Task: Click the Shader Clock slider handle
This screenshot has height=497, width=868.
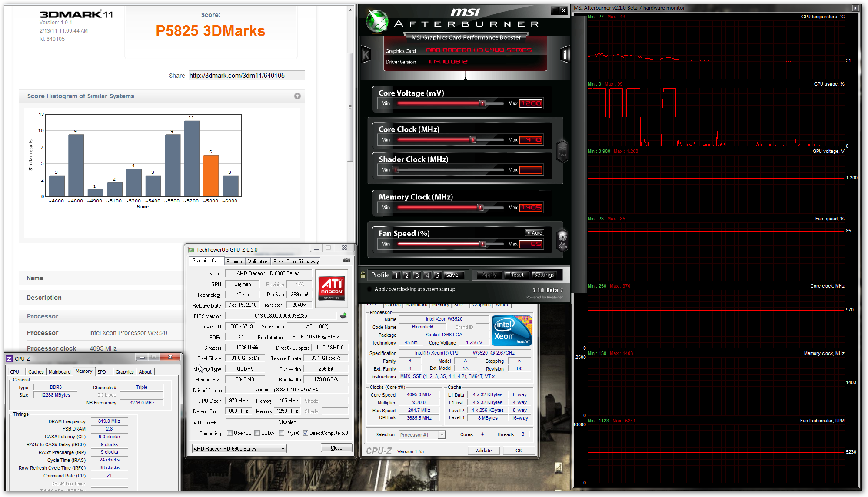Action: click(396, 170)
